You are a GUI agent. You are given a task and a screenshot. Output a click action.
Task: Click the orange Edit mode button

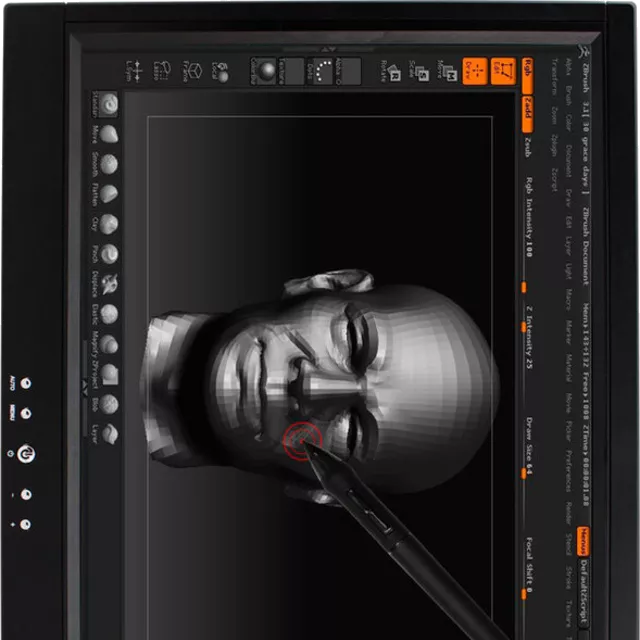(503, 70)
